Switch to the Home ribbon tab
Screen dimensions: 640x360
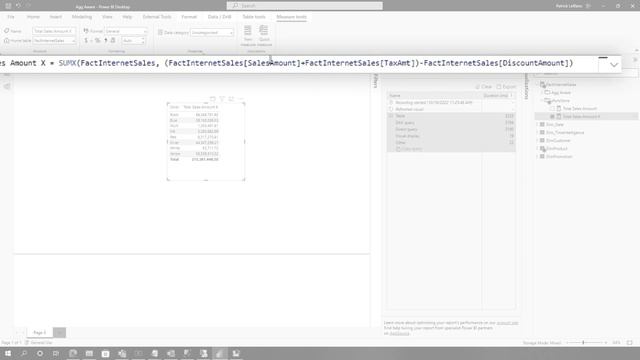33,17
